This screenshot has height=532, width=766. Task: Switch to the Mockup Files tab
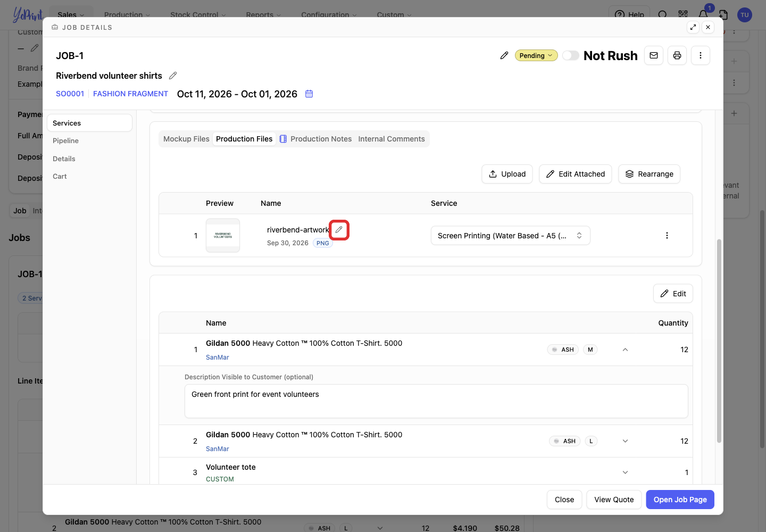[186, 139]
